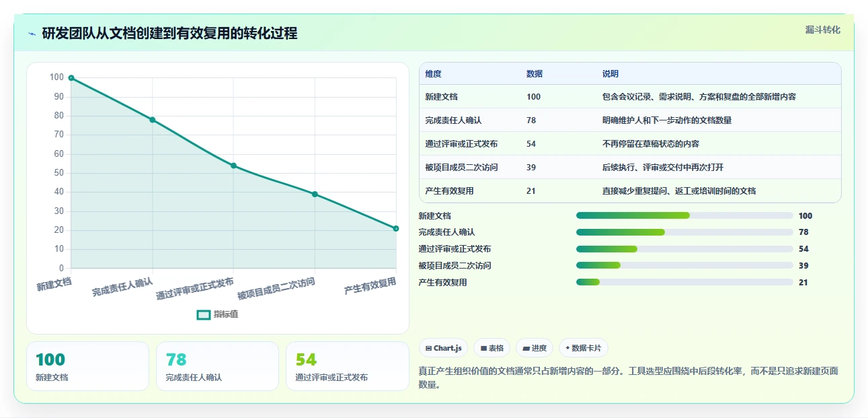
Task: Click the 漏斗转化 label in header
Action: tap(823, 30)
